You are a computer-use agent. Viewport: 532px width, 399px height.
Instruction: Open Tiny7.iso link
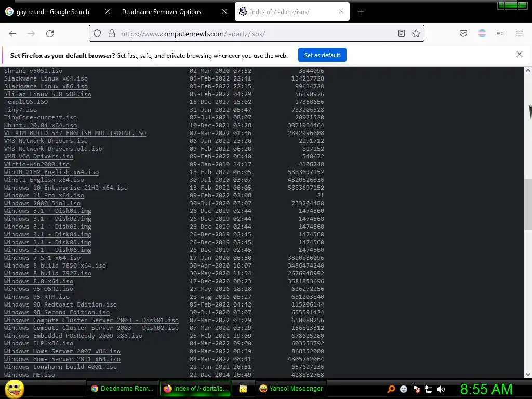(x=20, y=110)
